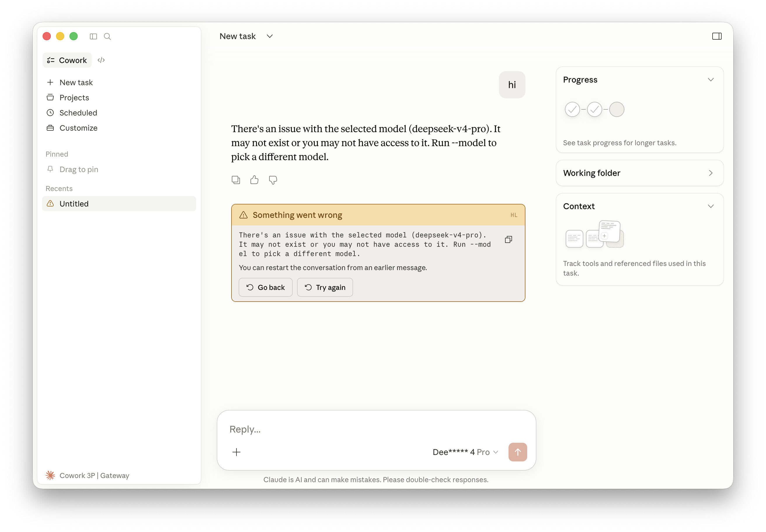Toggle the left sidebar icon
Viewport: 766px width, 532px height.
(x=93, y=36)
